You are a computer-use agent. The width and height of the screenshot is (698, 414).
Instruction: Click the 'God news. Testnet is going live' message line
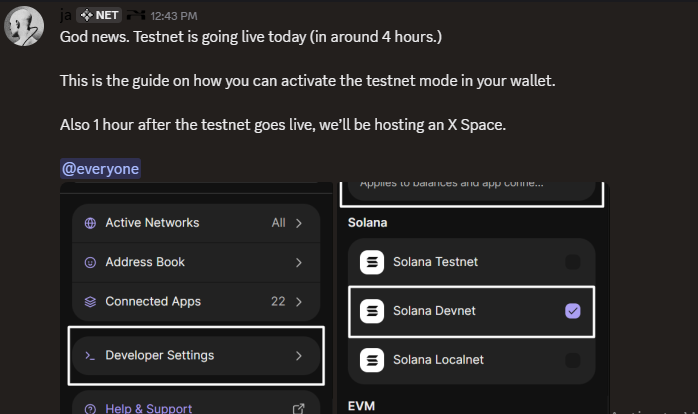(251, 37)
